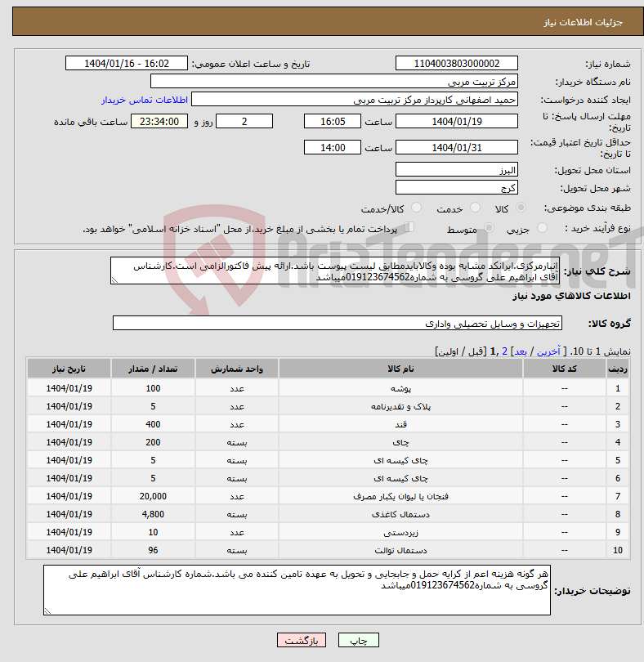Select the زیردستی item
The width and height of the screenshot is (644, 662).
coord(400,532)
